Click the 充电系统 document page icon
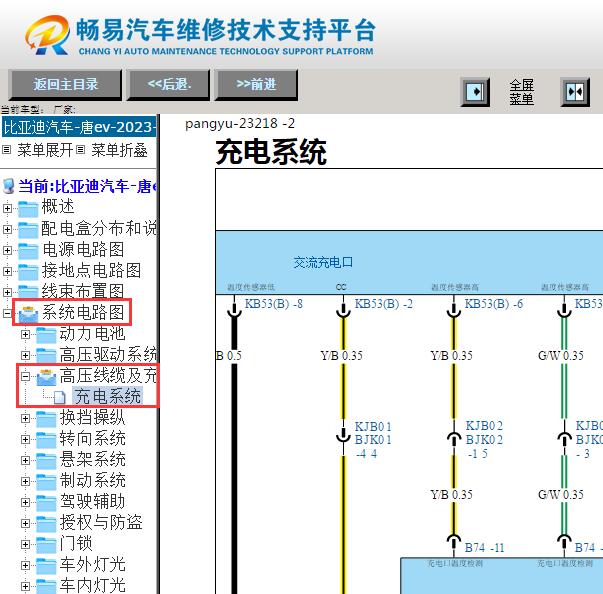 pyautogui.click(x=60, y=397)
